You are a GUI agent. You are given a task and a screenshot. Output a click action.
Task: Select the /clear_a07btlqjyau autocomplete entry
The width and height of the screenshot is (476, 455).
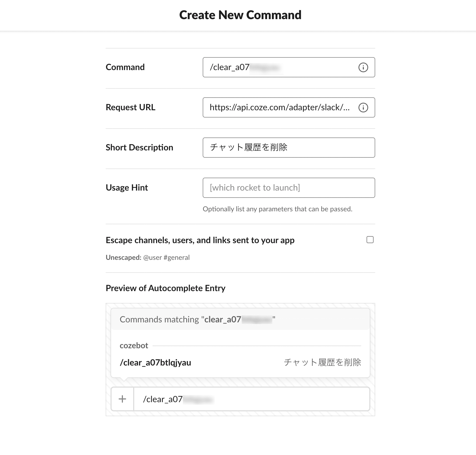156,363
